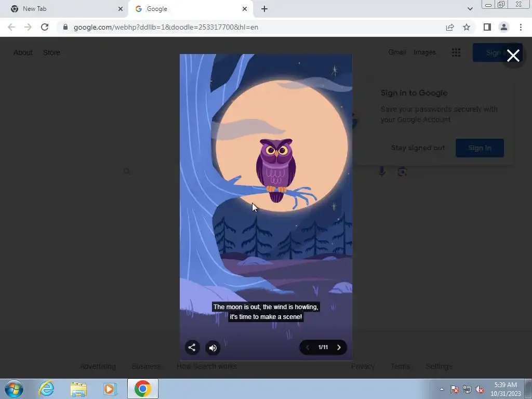
Task: Open File Explorer from taskbar
Action: coord(78,389)
